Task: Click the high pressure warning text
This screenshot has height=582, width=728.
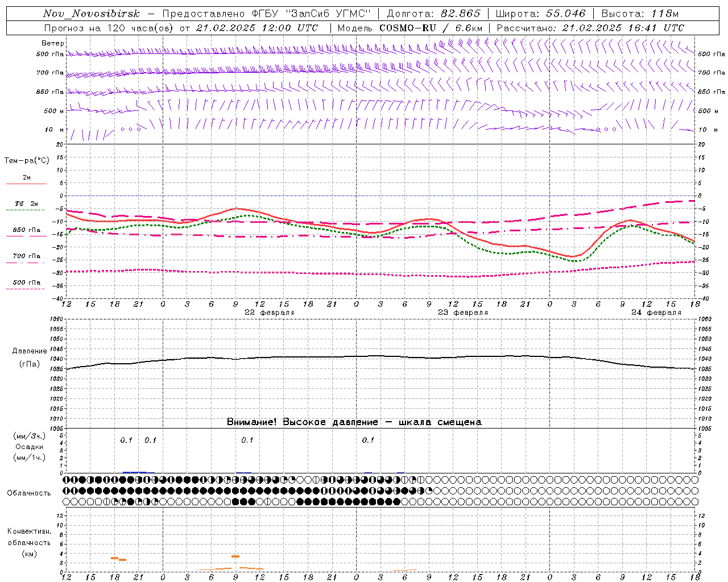Action: point(354,422)
